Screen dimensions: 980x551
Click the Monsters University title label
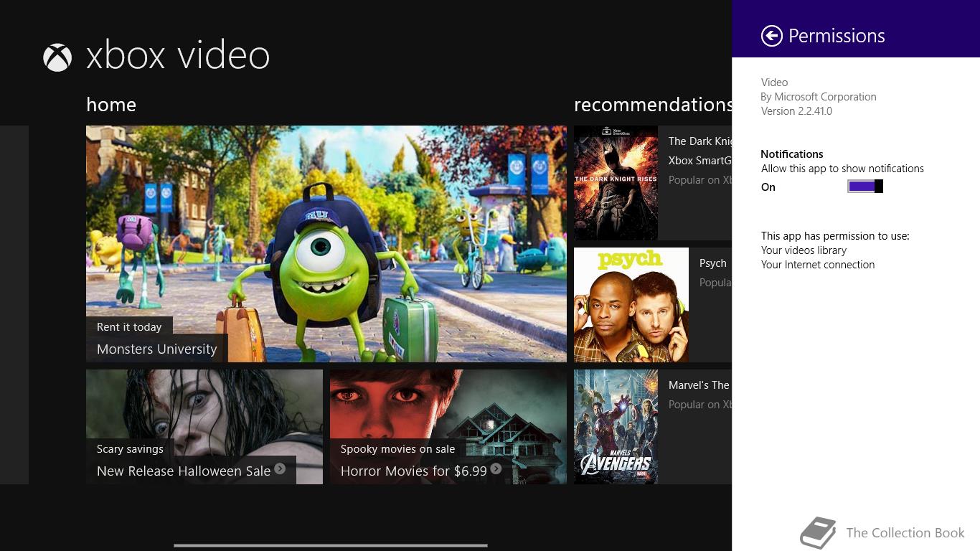click(156, 349)
